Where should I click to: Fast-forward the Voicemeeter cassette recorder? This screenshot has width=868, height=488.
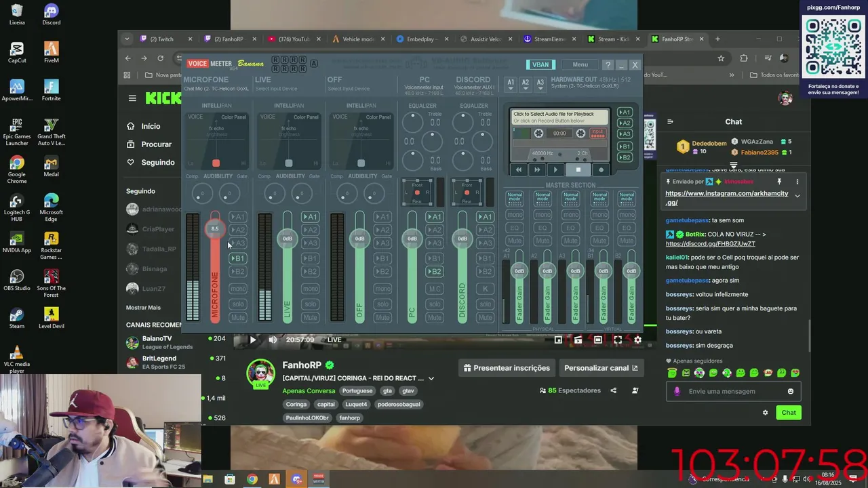click(x=537, y=169)
